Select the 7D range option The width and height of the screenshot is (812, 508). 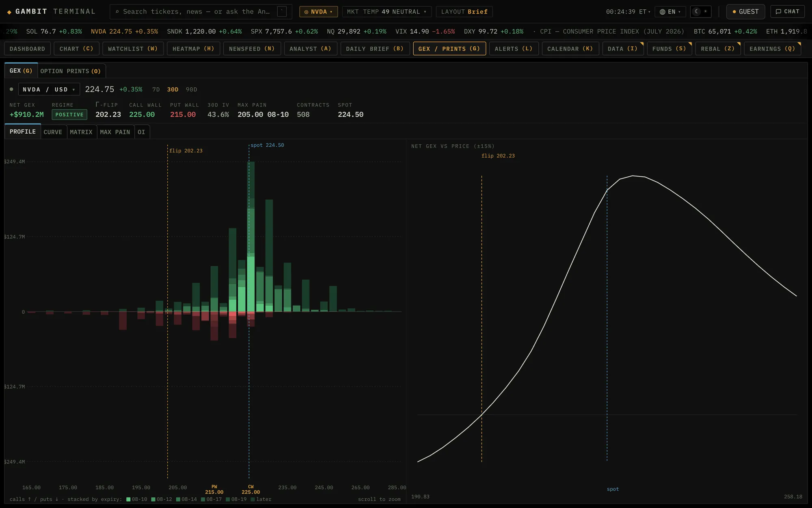(x=156, y=89)
